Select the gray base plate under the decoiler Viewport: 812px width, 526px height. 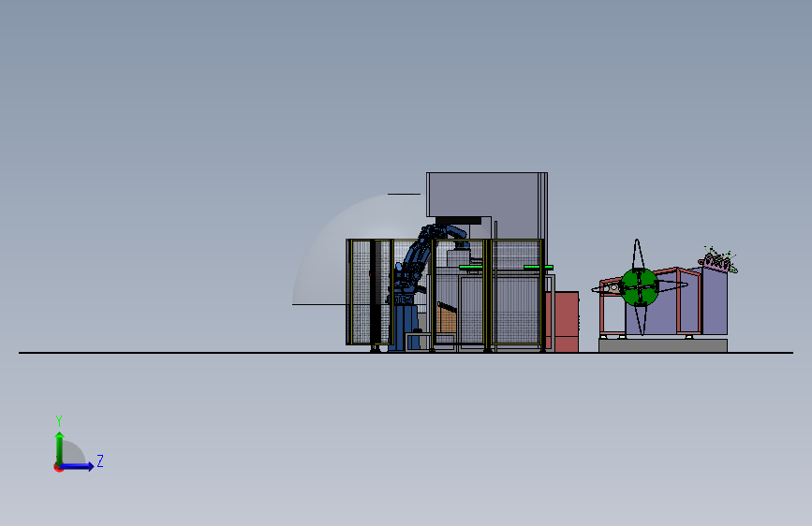pos(663,346)
